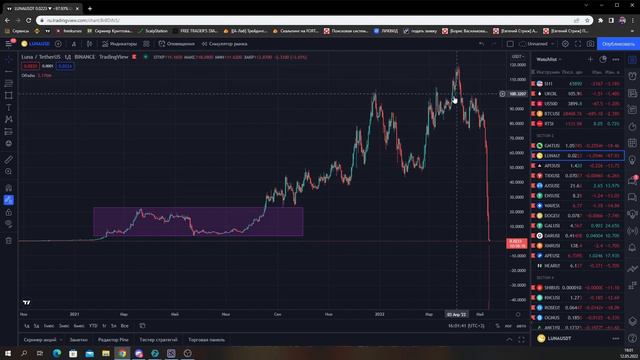
Task: Select the text annotation tool
Action: [x=9, y=107]
